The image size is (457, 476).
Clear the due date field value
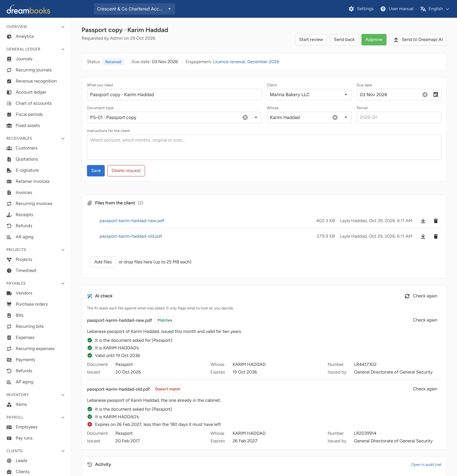pos(425,95)
